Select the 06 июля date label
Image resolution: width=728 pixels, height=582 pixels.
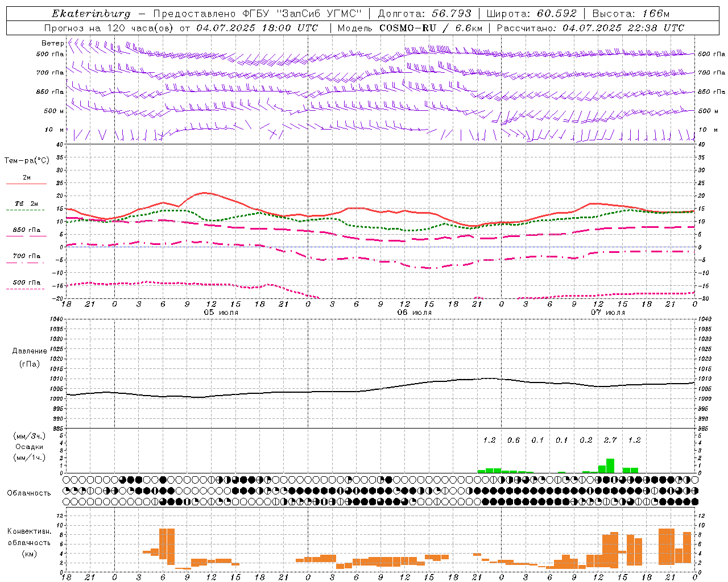(x=415, y=313)
